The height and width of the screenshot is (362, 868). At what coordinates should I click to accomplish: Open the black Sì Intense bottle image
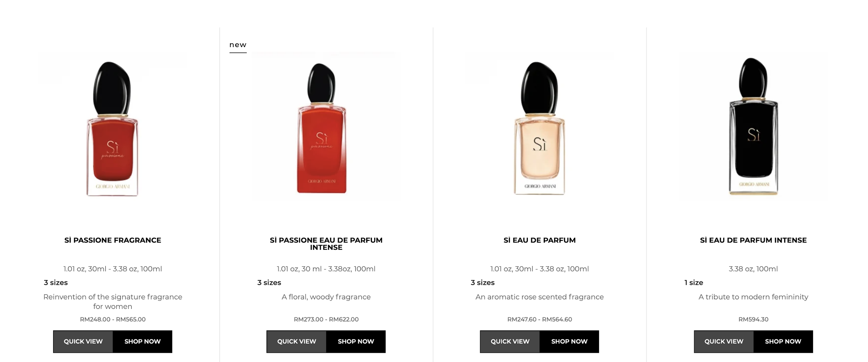754,126
